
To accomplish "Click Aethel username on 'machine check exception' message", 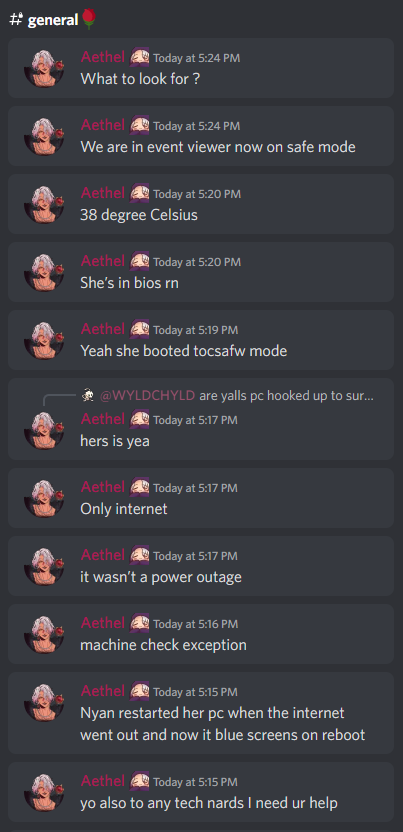I will click(103, 622).
